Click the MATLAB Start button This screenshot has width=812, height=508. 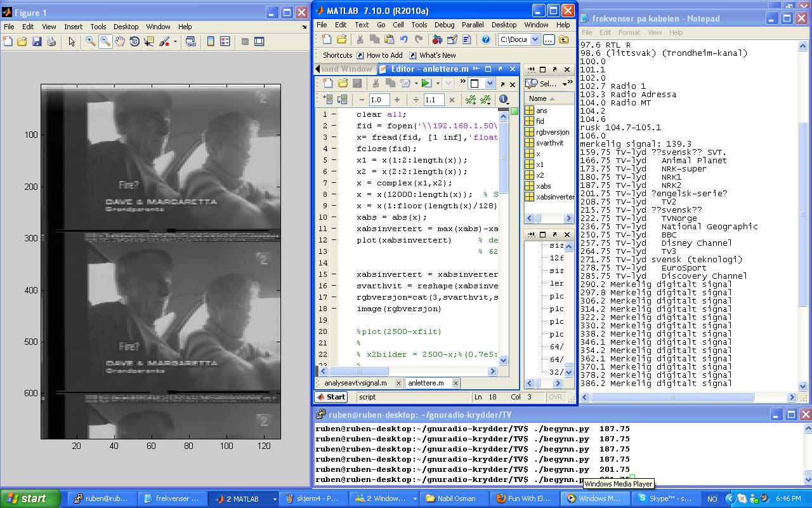click(331, 397)
